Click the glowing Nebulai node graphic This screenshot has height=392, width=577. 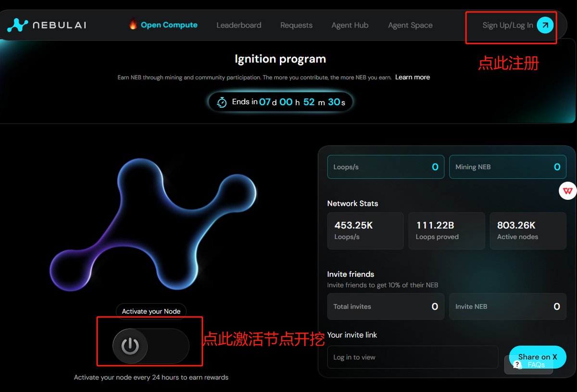153,224
